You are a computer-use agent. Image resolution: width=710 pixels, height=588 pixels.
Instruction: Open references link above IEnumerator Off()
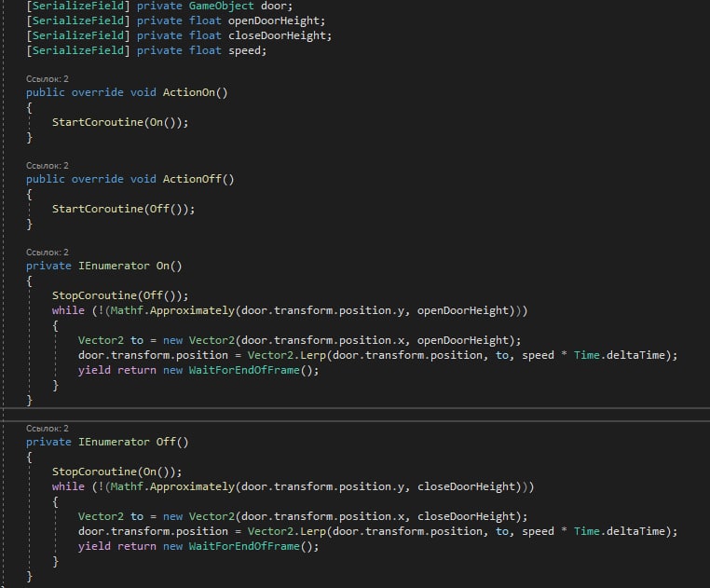(x=48, y=428)
